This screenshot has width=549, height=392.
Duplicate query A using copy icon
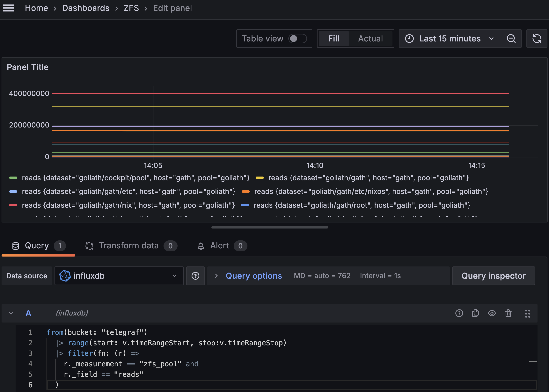click(475, 313)
